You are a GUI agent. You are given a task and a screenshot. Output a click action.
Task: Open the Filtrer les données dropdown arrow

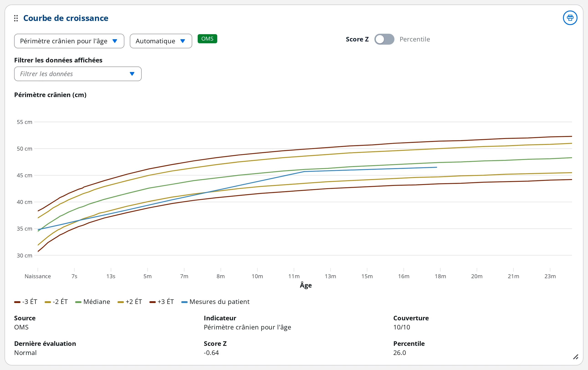pos(132,74)
